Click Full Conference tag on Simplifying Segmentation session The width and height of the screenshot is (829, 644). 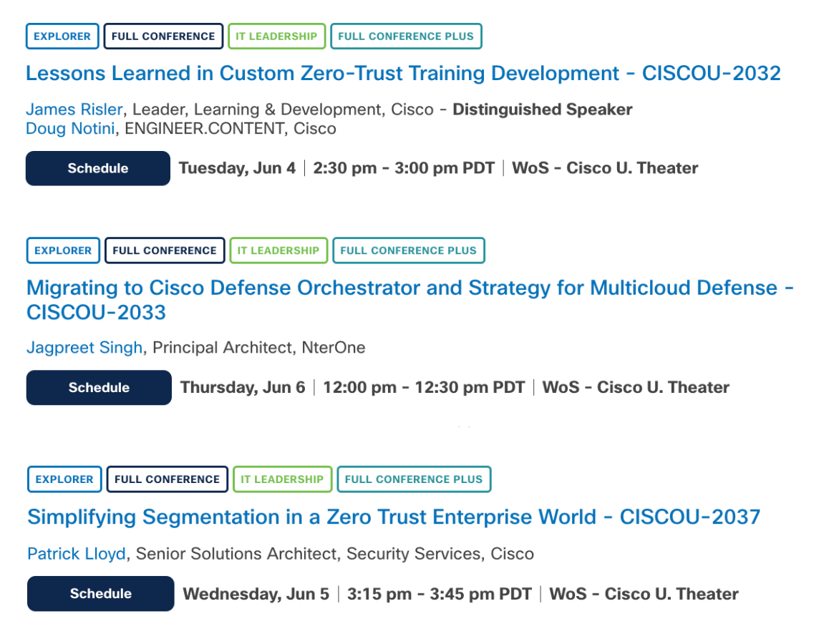[167, 479]
